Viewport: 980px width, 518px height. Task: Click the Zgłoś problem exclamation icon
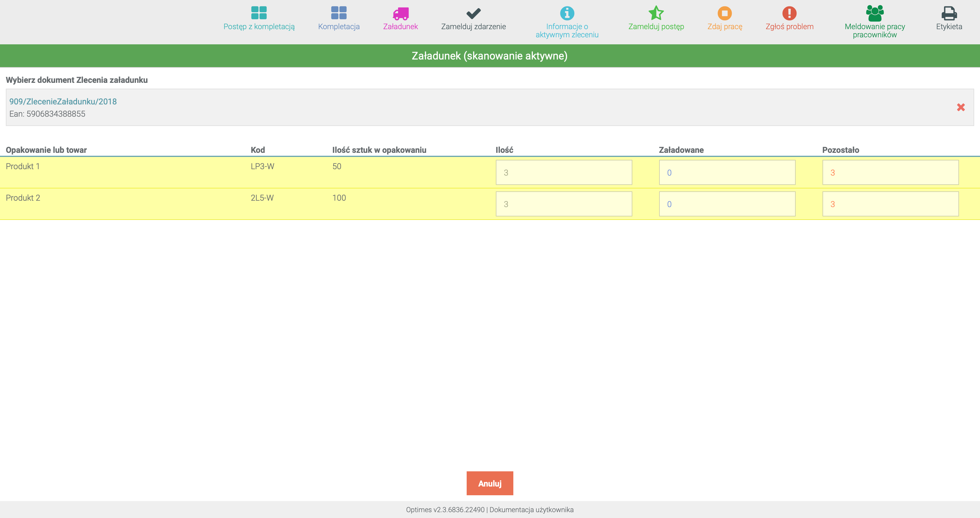(x=790, y=13)
